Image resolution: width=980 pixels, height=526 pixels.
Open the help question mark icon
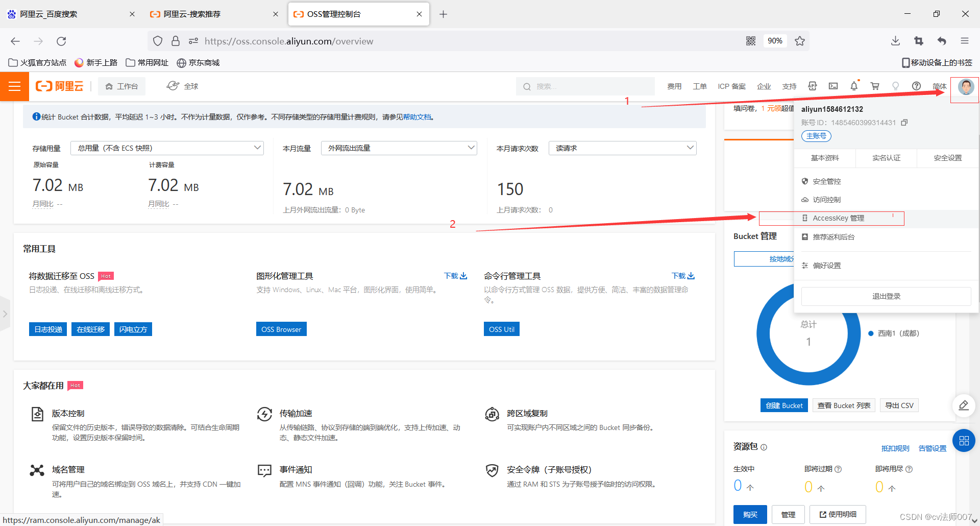pos(916,86)
